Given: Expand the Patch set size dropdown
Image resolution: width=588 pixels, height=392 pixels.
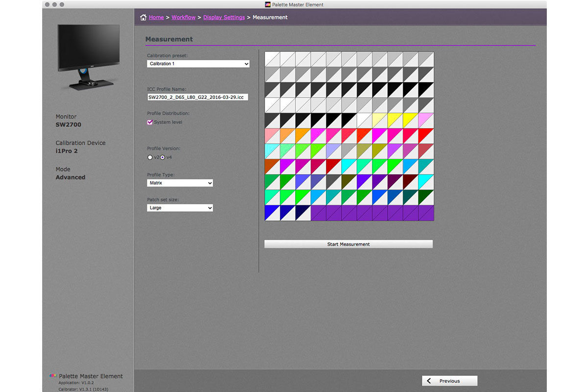Looking at the screenshot, I should [x=180, y=208].
